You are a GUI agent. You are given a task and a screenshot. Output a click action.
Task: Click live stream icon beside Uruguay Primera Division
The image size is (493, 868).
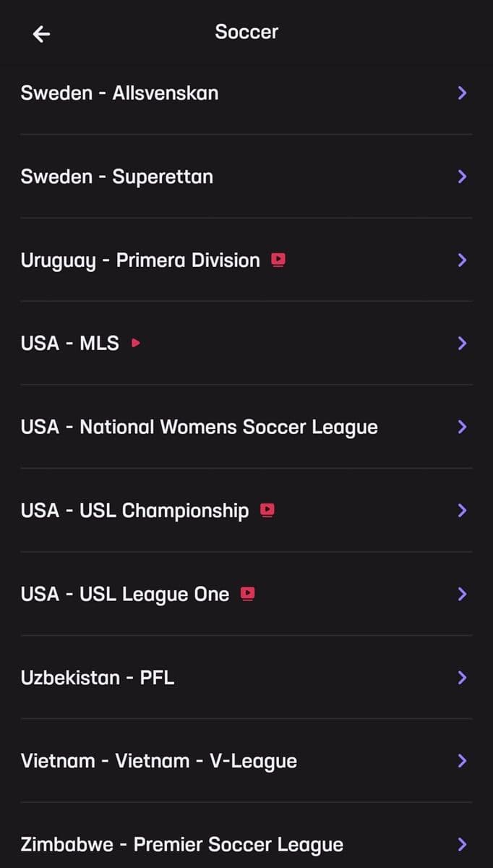point(278,260)
